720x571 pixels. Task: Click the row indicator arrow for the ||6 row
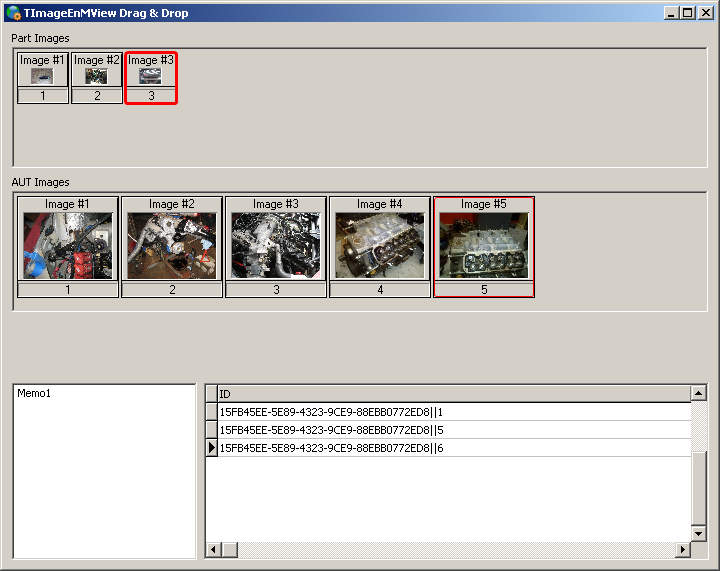211,448
